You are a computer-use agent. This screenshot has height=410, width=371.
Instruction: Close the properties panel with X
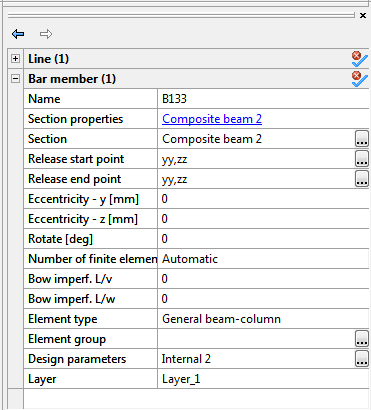(363, 15)
